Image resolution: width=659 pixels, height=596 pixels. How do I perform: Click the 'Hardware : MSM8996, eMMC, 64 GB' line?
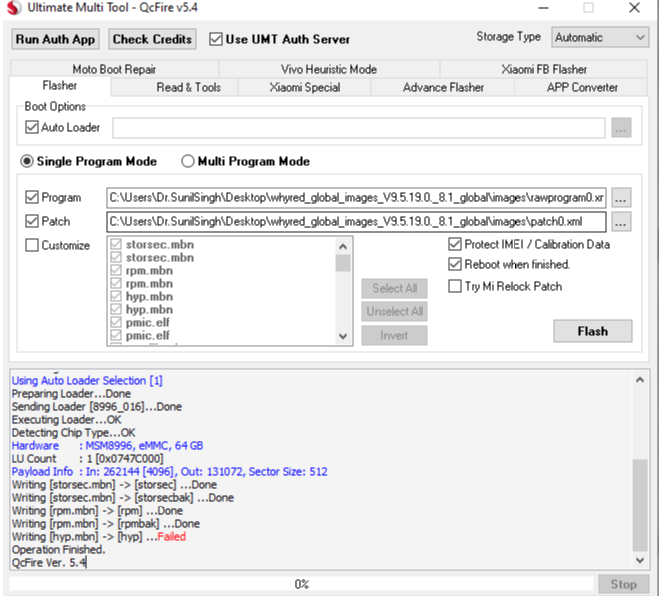(x=107, y=446)
